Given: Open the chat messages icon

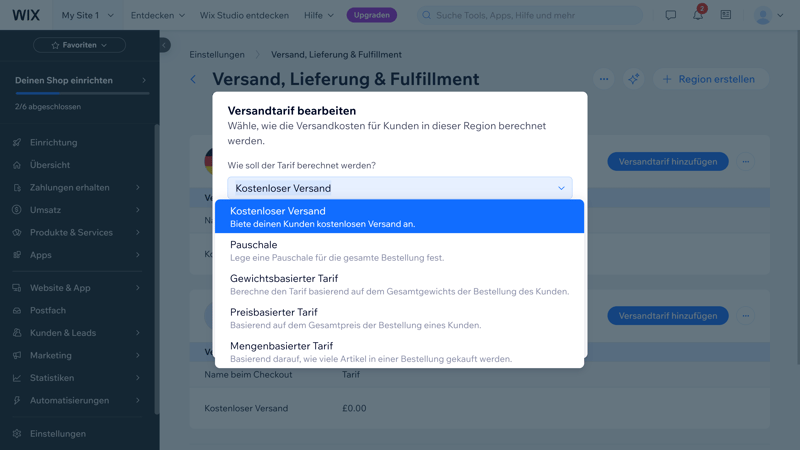Looking at the screenshot, I should pos(671,15).
